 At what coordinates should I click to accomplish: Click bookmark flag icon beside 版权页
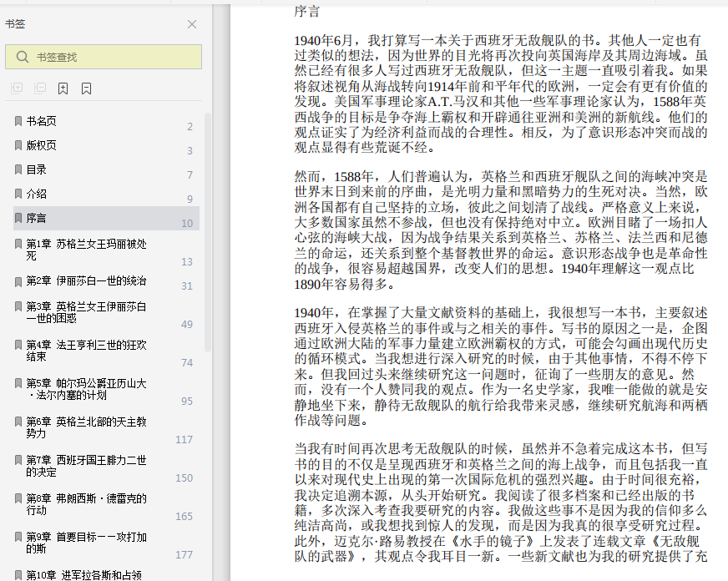point(18,145)
